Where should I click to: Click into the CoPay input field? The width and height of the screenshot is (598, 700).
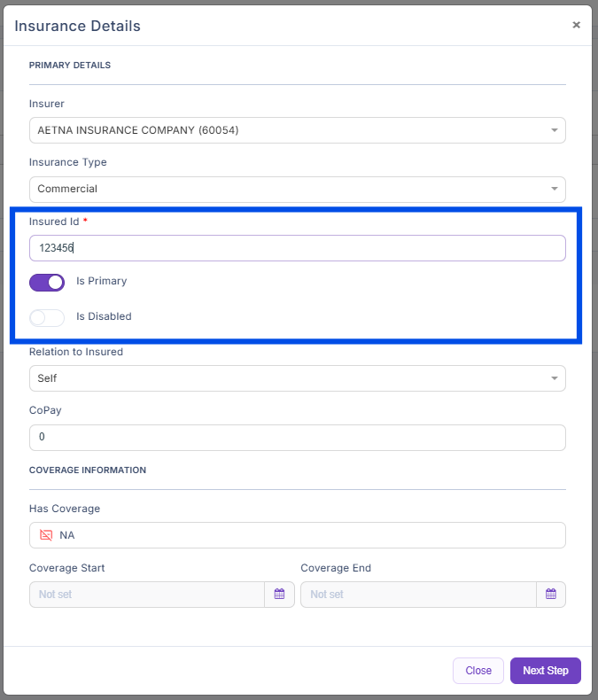click(x=297, y=438)
